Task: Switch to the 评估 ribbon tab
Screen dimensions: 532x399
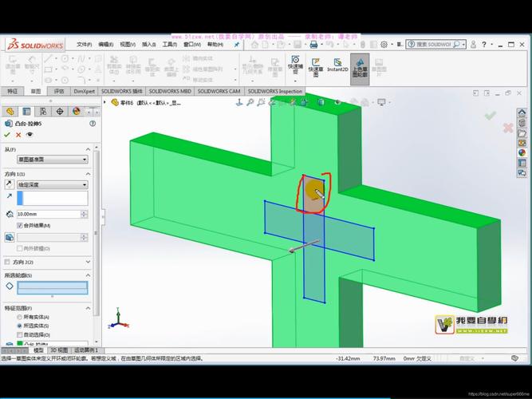Action: [x=59, y=91]
